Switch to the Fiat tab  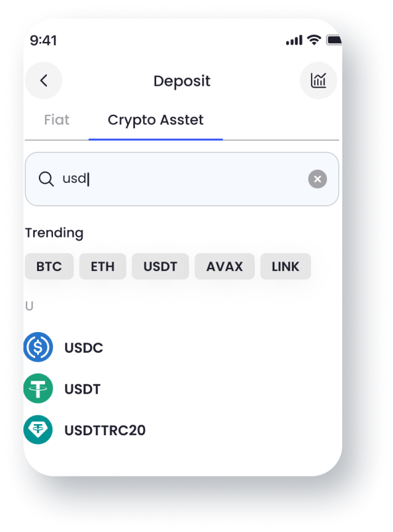(57, 120)
